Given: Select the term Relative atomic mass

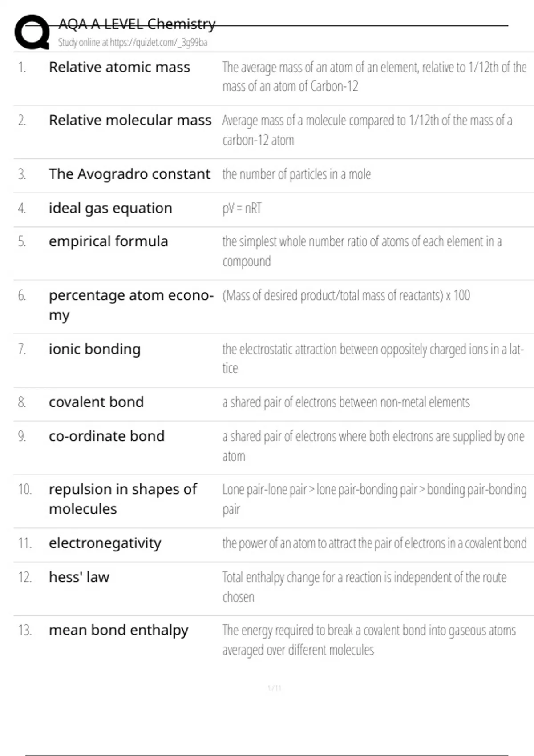Looking at the screenshot, I should coord(119,67).
